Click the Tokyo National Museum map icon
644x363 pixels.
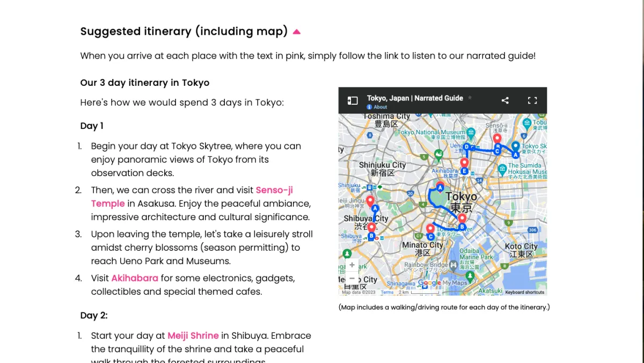tap(471, 132)
